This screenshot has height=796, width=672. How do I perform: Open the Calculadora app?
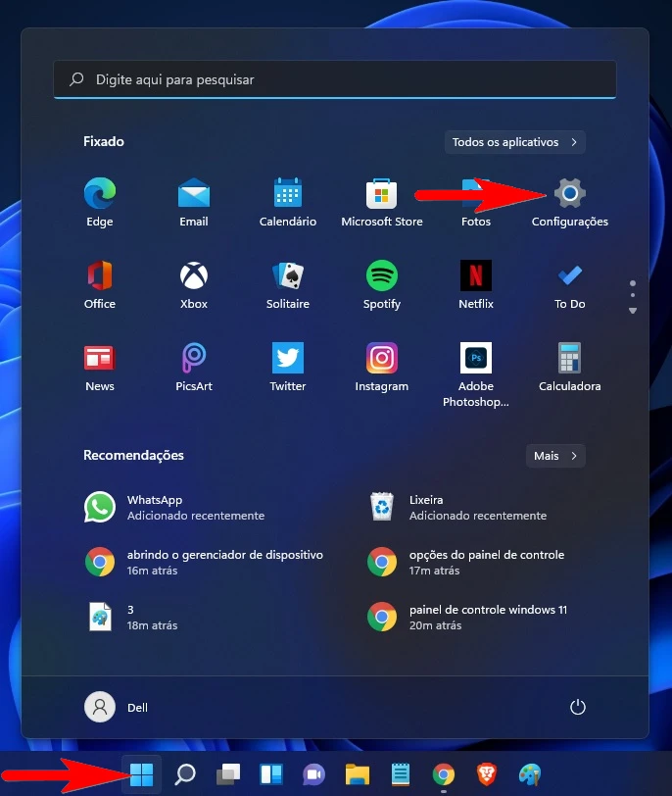[x=569, y=367]
